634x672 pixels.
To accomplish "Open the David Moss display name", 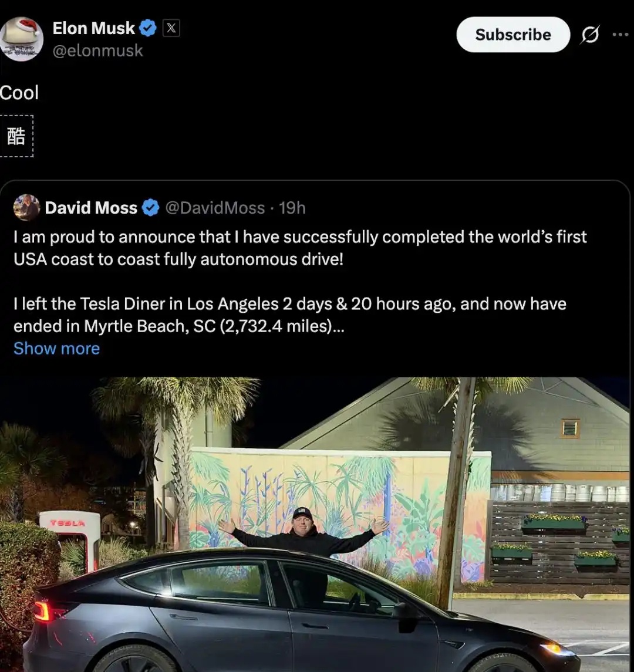I will [x=91, y=208].
